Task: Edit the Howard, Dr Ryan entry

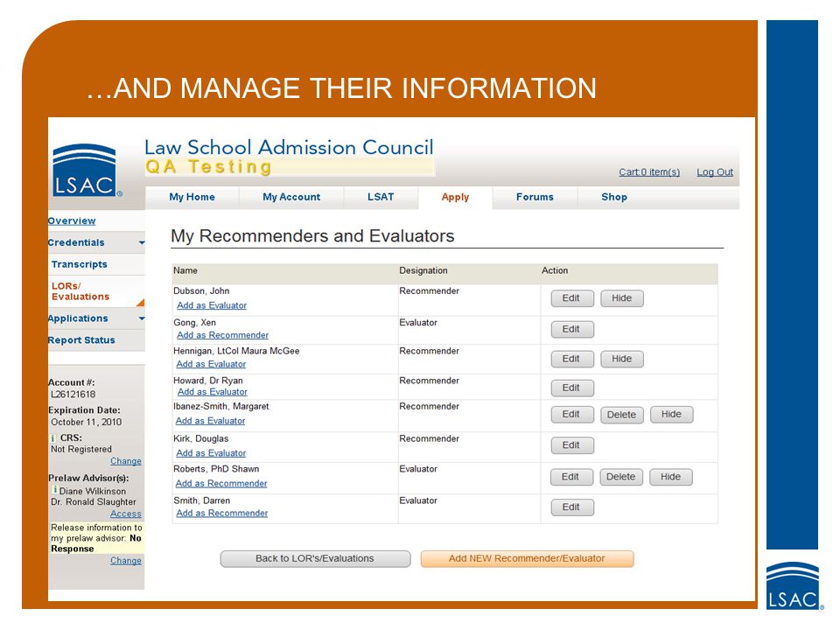Action: [x=572, y=388]
